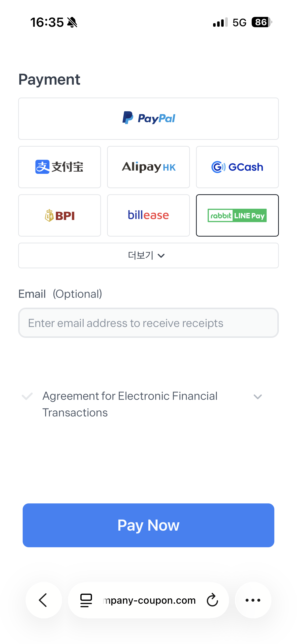Go back with browser back arrow
Image resolution: width=297 pixels, height=644 pixels.
tap(44, 600)
